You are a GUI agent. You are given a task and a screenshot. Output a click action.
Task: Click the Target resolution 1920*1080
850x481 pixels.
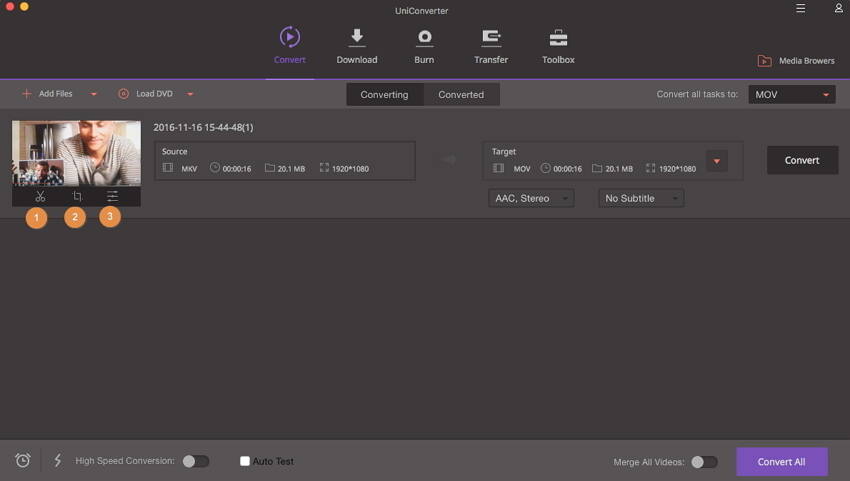pyautogui.click(x=677, y=169)
